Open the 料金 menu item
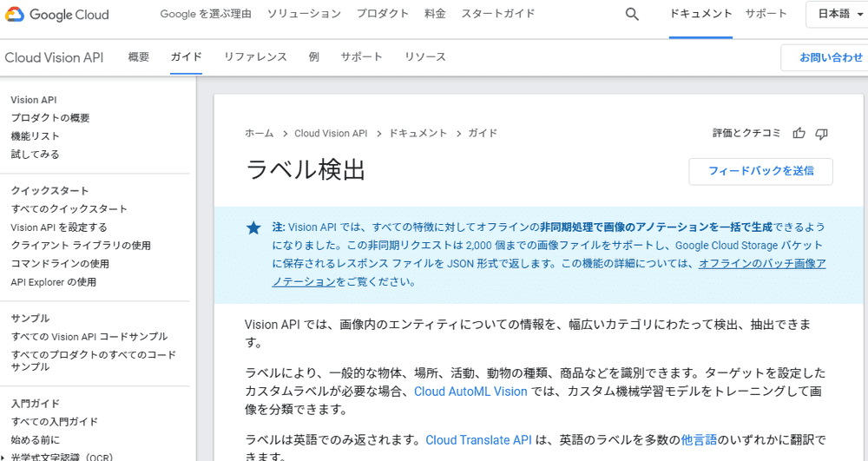The width and height of the screenshot is (868, 461). 435,14
